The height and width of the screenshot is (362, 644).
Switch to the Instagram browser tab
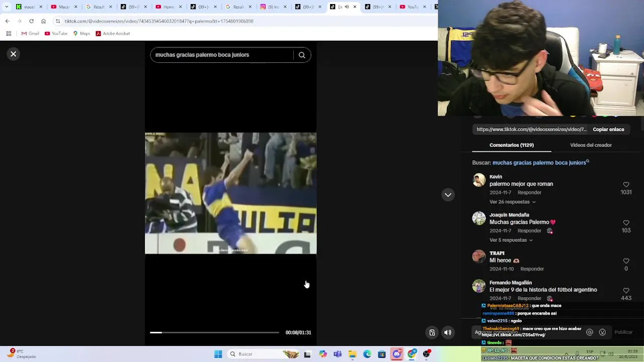click(273, 7)
